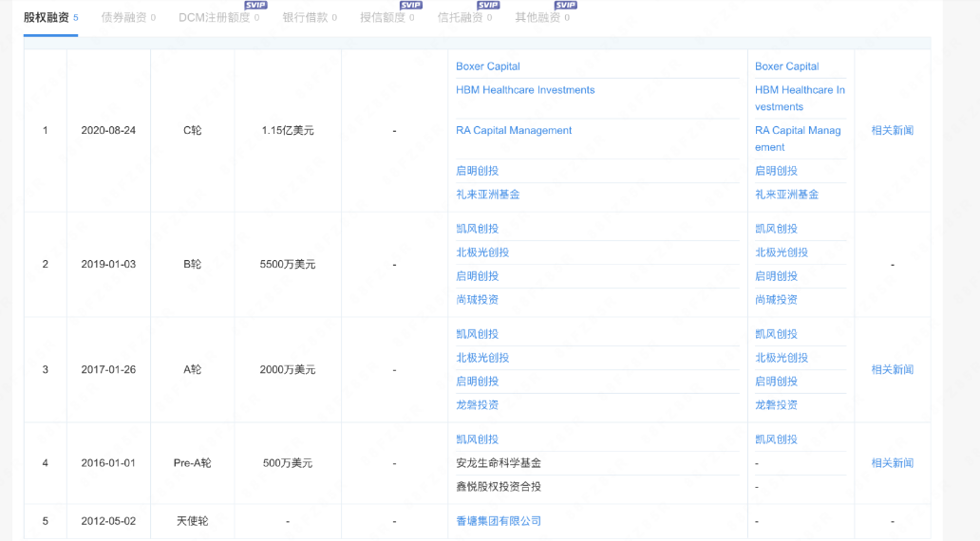Screen dimensions: 980x541
Task: Open 龙磐投资 in the wide investor column
Action: [x=477, y=405]
